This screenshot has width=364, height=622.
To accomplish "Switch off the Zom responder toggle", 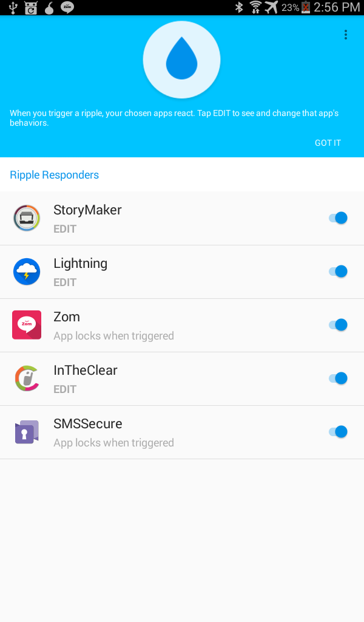I will tap(338, 325).
